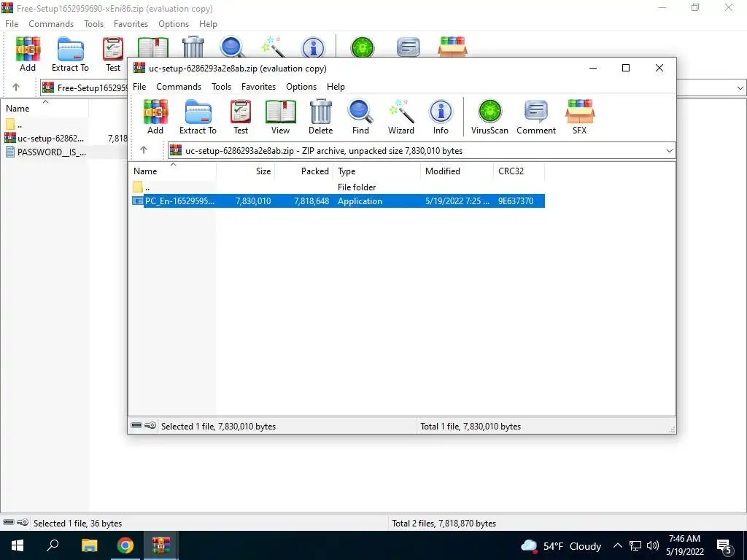
Task: Click the modified date 5/19/2022 7:25 cell
Action: [457, 201]
